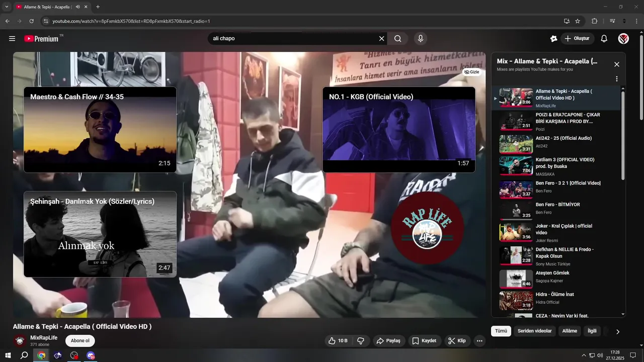Screen dimensions: 644x362
Task: Open the account avatar menu
Action: point(623,39)
